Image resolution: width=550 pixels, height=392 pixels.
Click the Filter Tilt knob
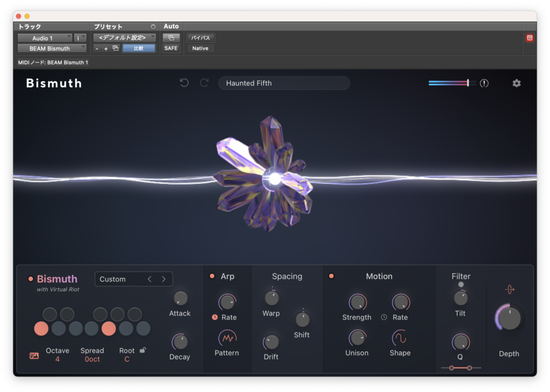pos(460,298)
